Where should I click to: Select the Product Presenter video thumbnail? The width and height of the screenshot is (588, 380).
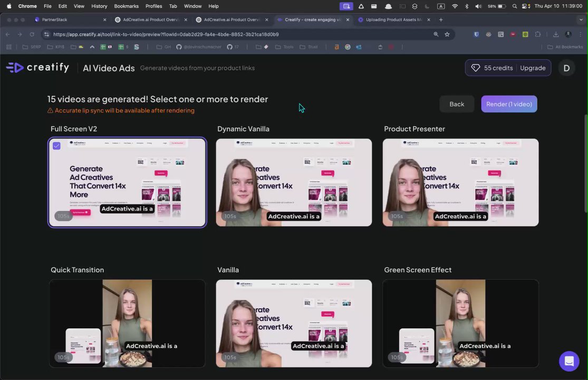point(460,182)
